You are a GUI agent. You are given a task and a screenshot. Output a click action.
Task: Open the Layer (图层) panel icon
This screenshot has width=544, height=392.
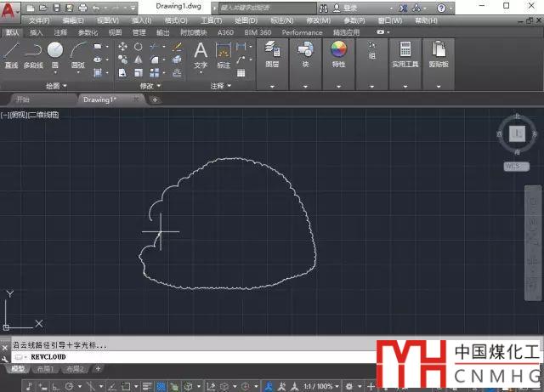(x=272, y=51)
